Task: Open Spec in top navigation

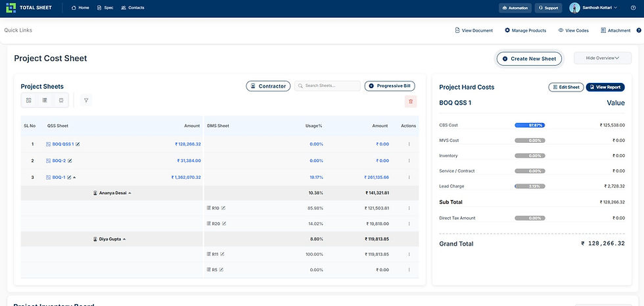Action: (x=105, y=8)
